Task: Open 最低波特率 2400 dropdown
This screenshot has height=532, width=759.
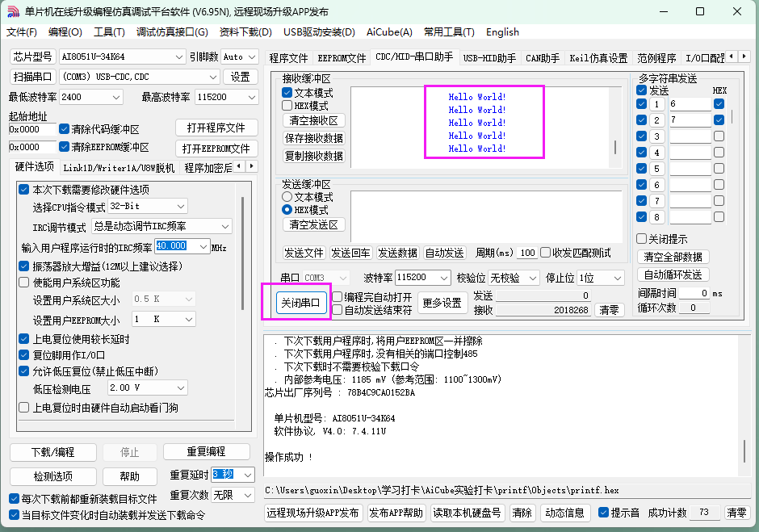Action: [90, 97]
